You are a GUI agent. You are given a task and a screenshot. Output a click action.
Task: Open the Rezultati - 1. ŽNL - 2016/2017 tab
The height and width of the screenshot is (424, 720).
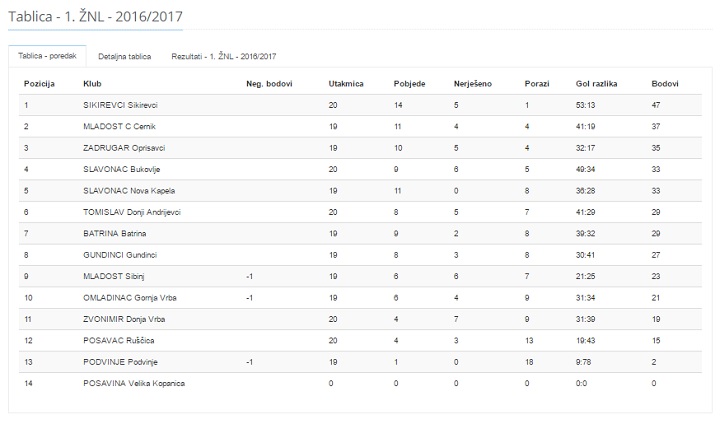click(x=224, y=56)
